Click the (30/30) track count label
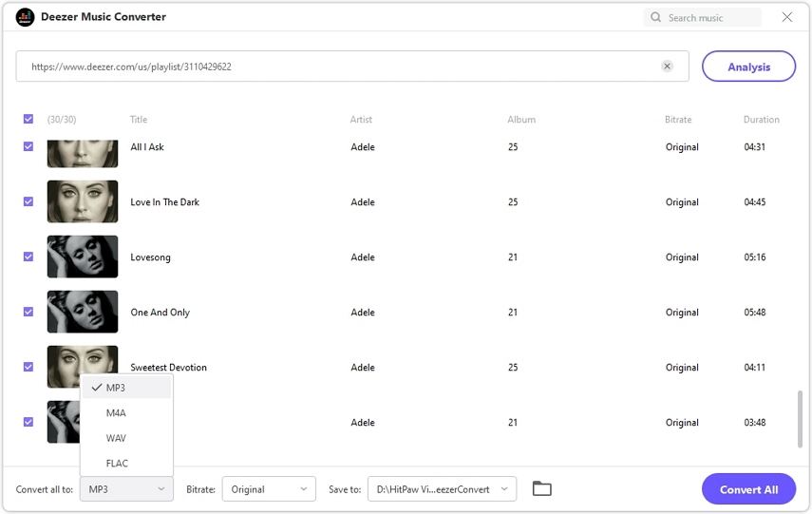This screenshot has width=812, height=514. pos(62,119)
